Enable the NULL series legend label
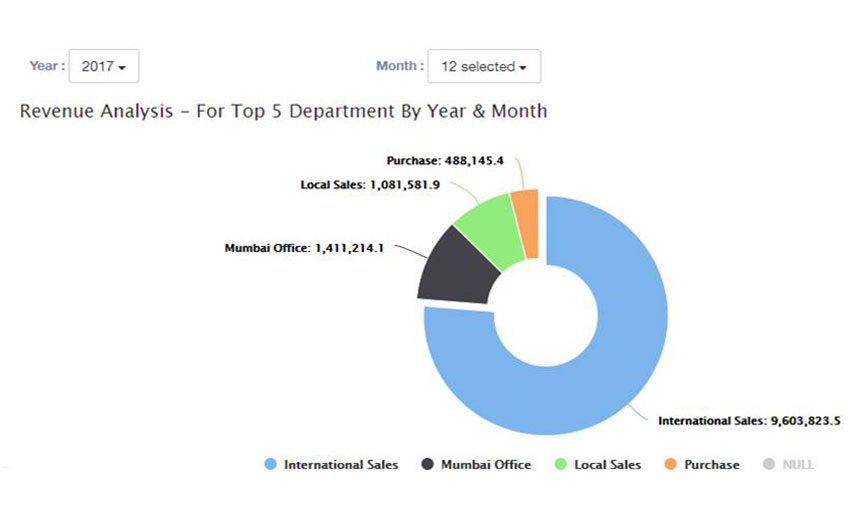 (x=797, y=465)
